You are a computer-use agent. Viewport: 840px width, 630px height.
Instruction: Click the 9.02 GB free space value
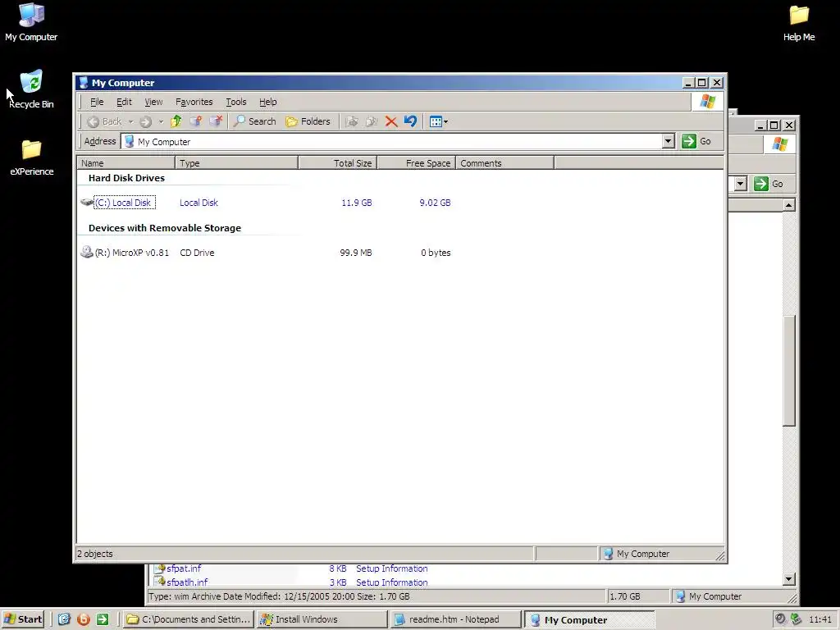[435, 203]
